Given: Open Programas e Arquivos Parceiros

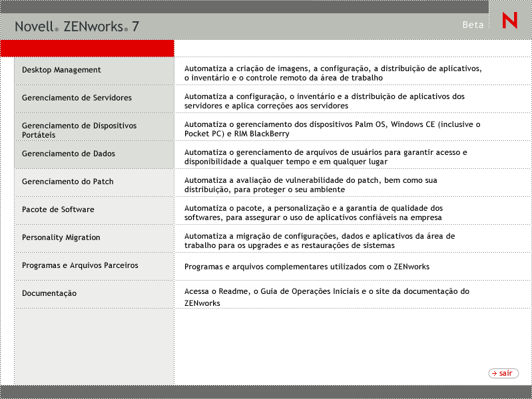Looking at the screenshot, I should 95,267.
